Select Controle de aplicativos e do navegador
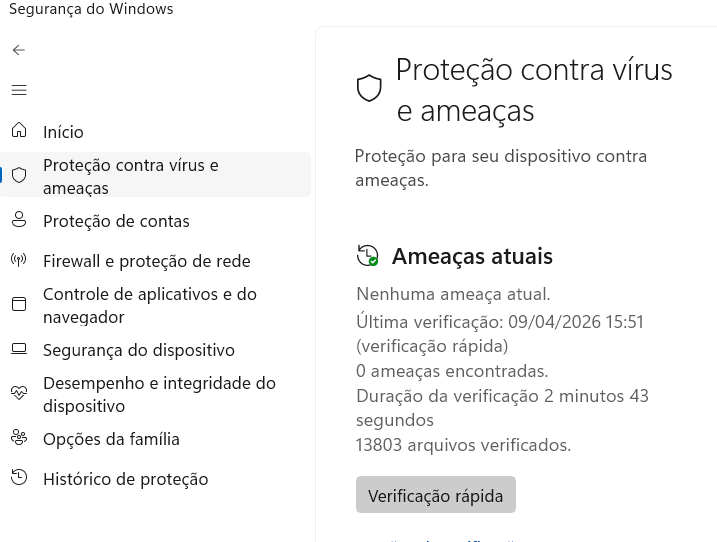The height and width of the screenshot is (542, 717). (150, 305)
